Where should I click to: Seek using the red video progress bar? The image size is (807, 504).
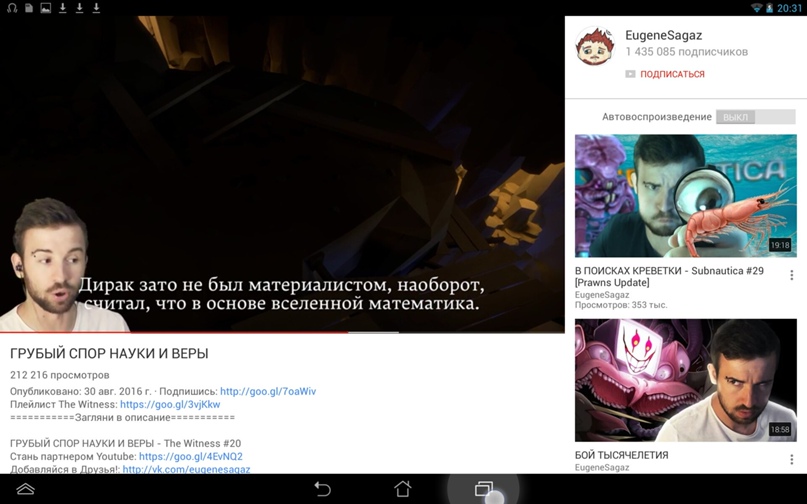click(200, 332)
